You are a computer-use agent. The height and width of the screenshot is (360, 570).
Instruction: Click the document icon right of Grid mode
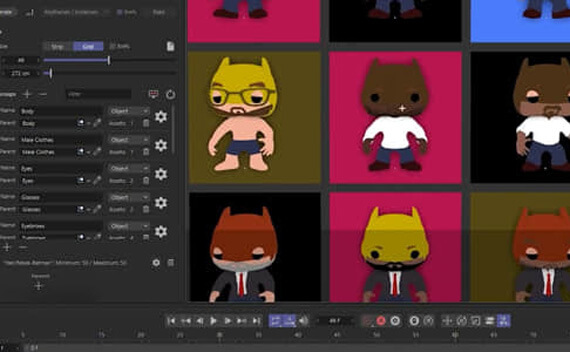170,46
